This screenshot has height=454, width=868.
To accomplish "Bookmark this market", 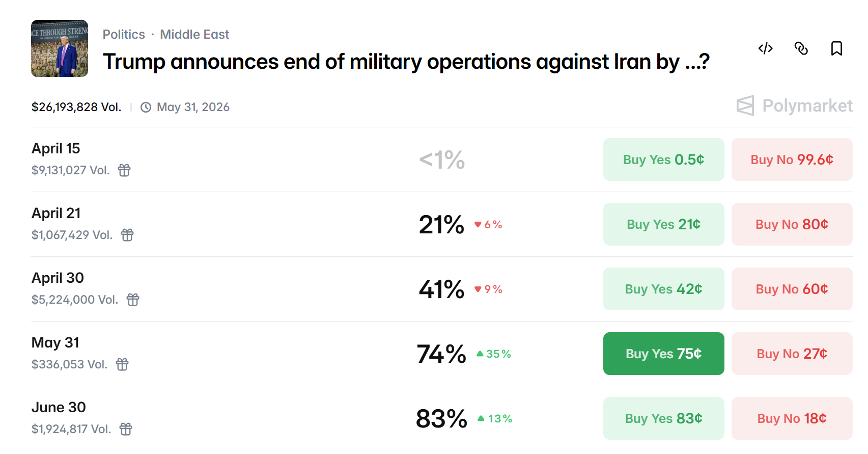I will point(836,48).
